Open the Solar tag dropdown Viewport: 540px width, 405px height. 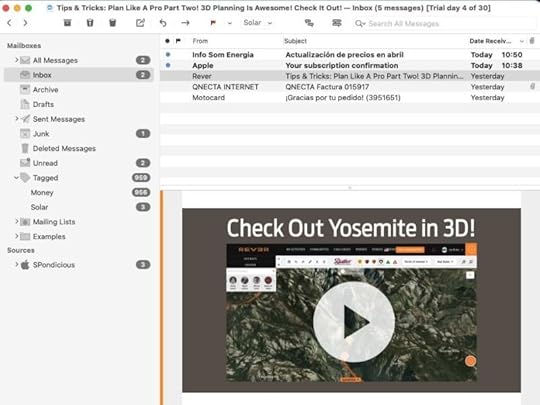tap(258, 23)
